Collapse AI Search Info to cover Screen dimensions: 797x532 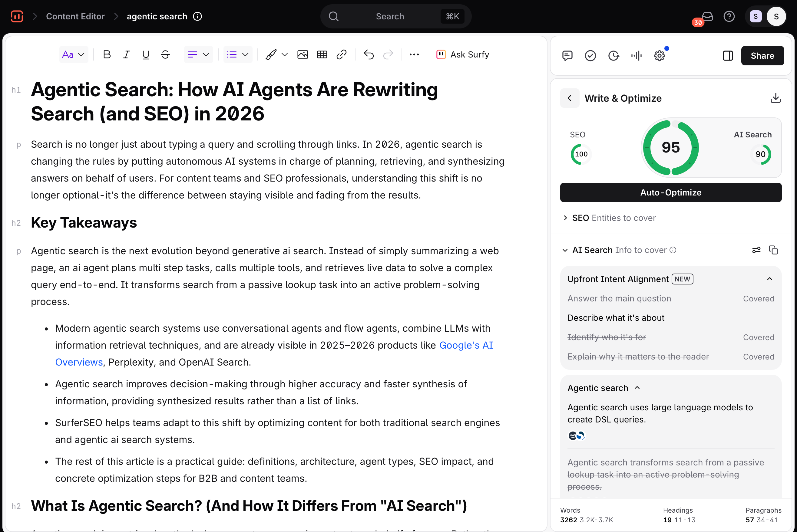click(565, 250)
